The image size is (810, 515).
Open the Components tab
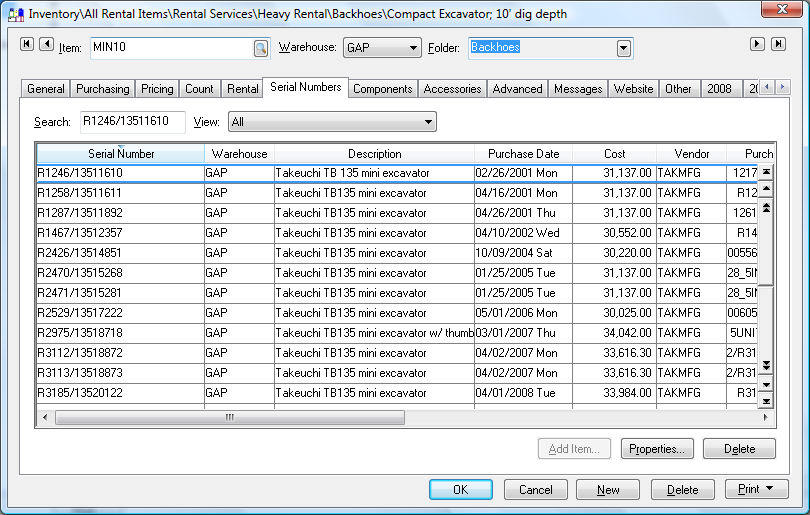coord(382,89)
